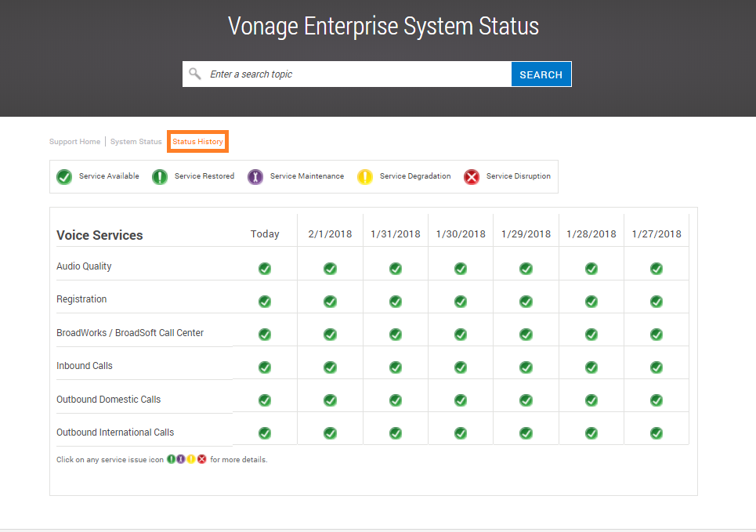Viewport: 756px width, 532px height.
Task: Click the purple Service Maintenance wrench icon
Action: tap(255, 177)
